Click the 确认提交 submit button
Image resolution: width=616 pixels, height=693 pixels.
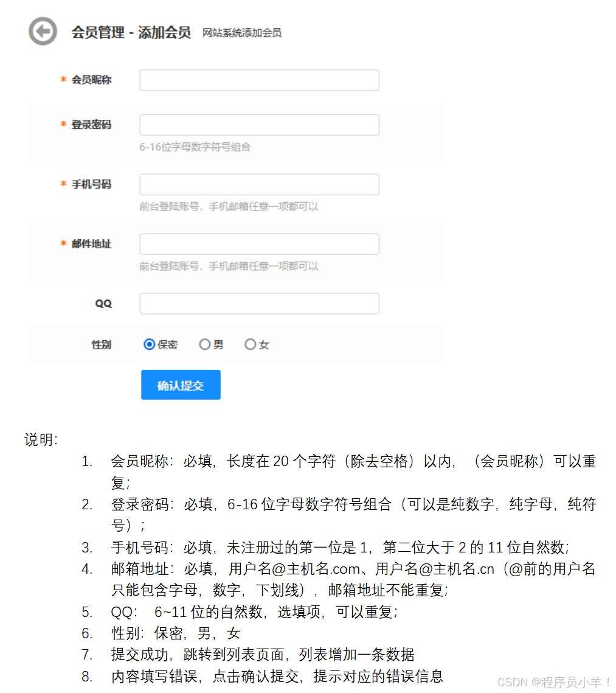[x=181, y=385]
